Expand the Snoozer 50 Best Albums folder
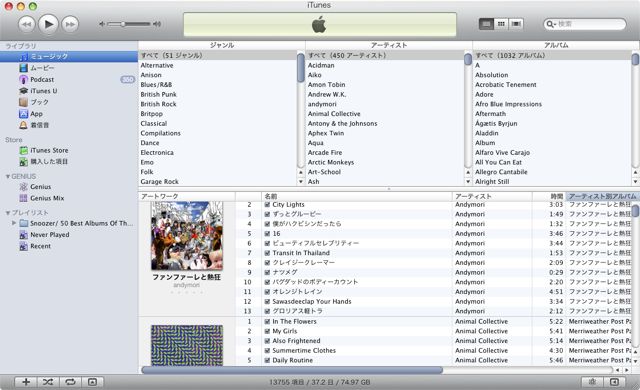 14,223
